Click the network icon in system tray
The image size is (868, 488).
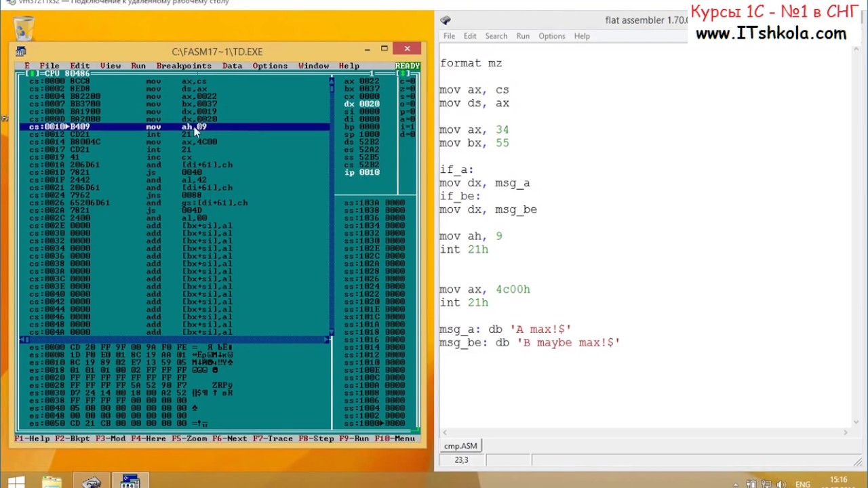(x=766, y=485)
